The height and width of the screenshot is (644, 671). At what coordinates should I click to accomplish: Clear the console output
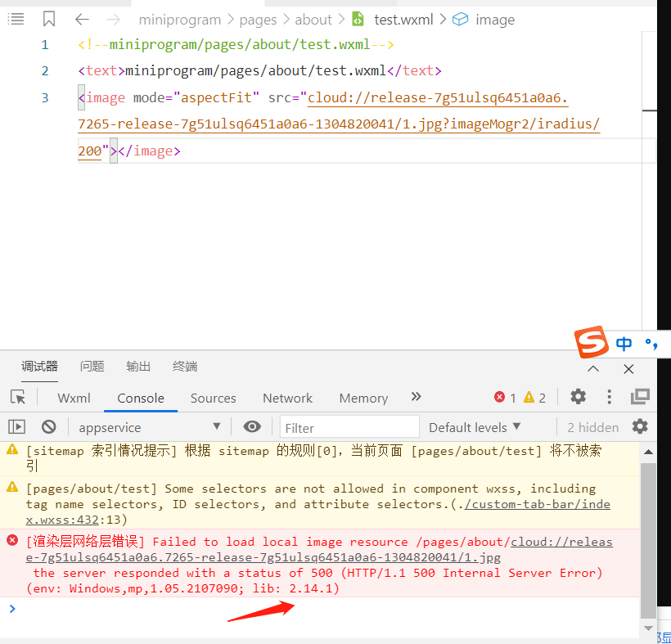(49, 426)
